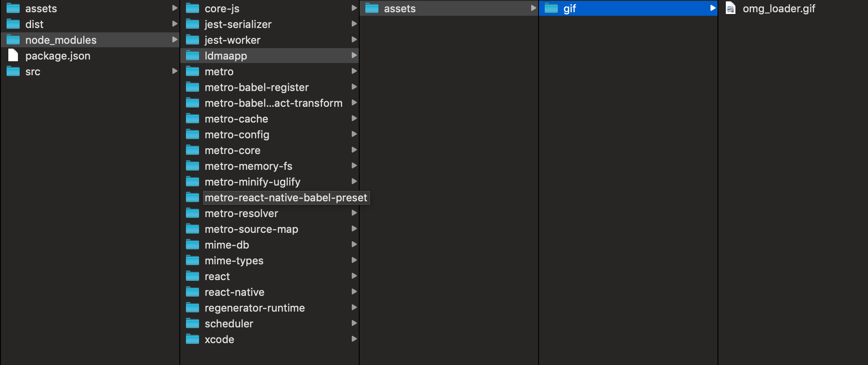Image resolution: width=868 pixels, height=365 pixels.
Task: Click the assets folder icon in third column
Action: (372, 8)
